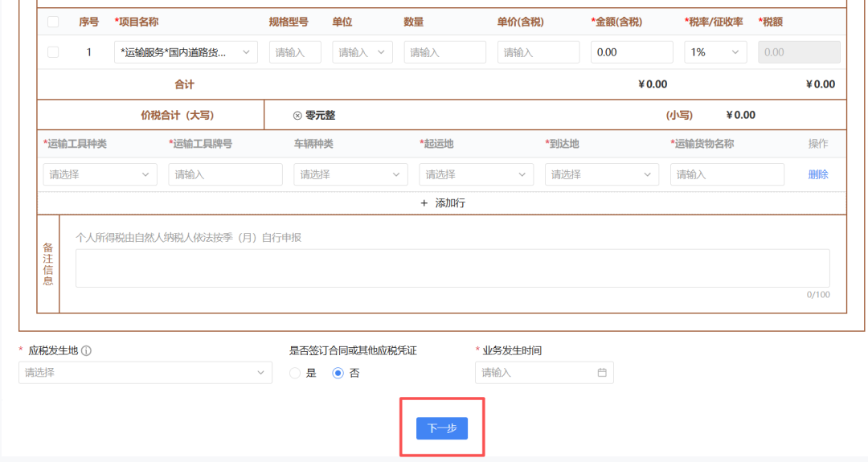Open the 起运地 dropdown
Image resolution: width=868 pixels, height=462 pixels.
[476, 175]
